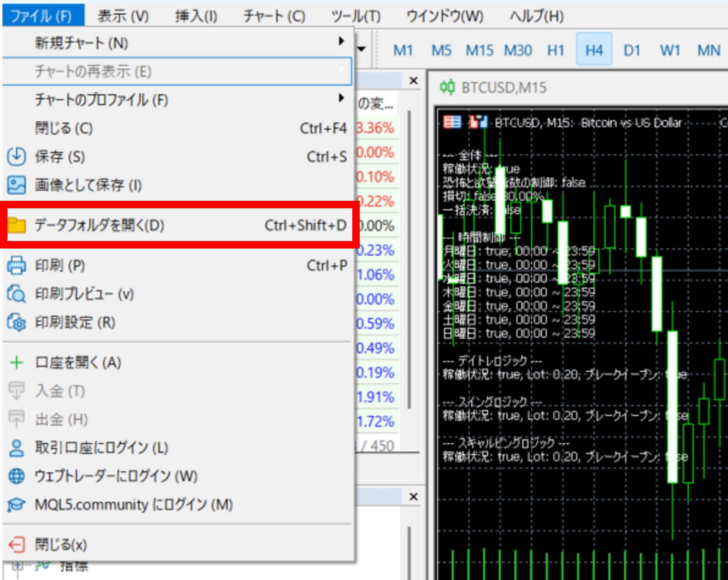This screenshot has width=728, height=580.
Task: Toggle the highlighted H4 timeframe button
Action: tap(594, 49)
